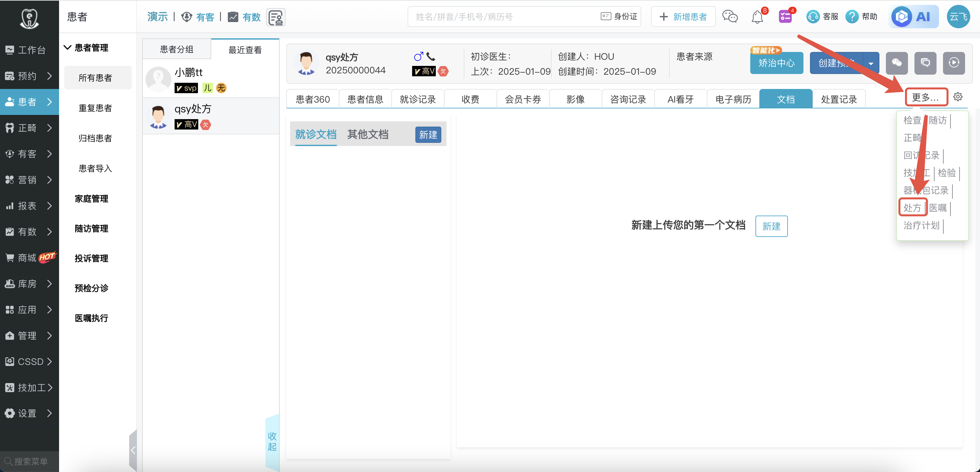Open the 患者分组 tab

177,49
